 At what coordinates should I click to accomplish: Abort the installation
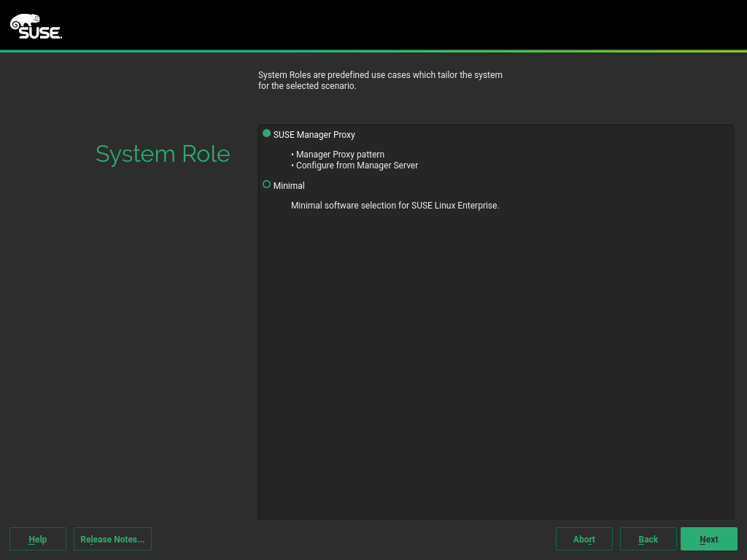584,539
